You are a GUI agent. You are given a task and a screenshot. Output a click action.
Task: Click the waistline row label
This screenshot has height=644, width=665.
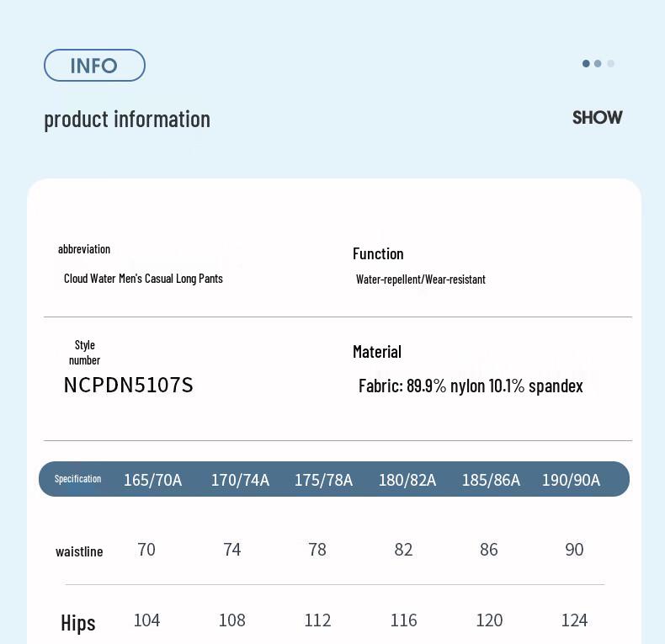(x=79, y=551)
